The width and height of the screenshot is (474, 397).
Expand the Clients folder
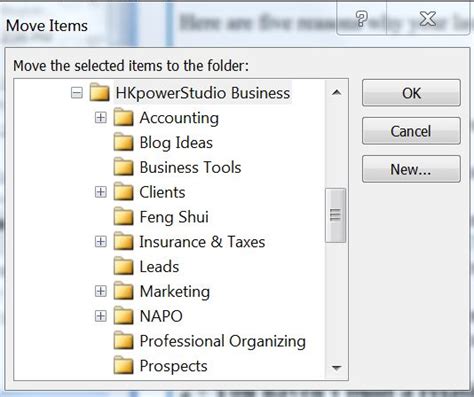point(101,192)
